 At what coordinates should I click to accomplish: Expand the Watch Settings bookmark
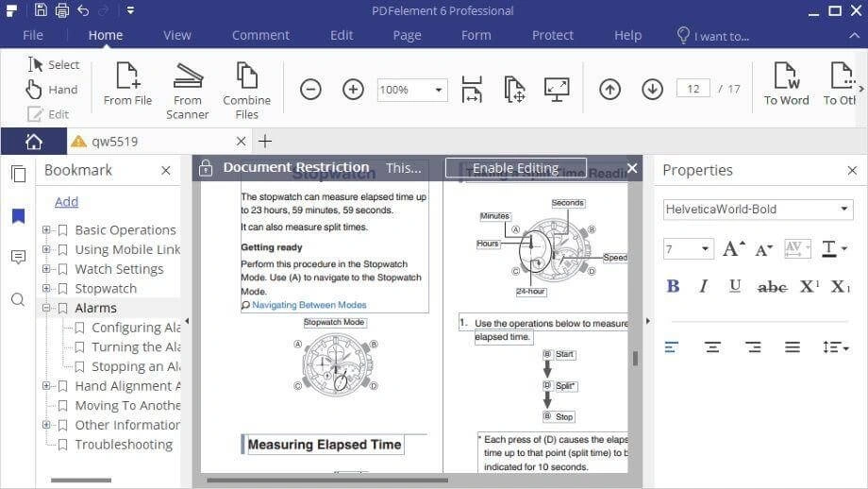(x=46, y=269)
